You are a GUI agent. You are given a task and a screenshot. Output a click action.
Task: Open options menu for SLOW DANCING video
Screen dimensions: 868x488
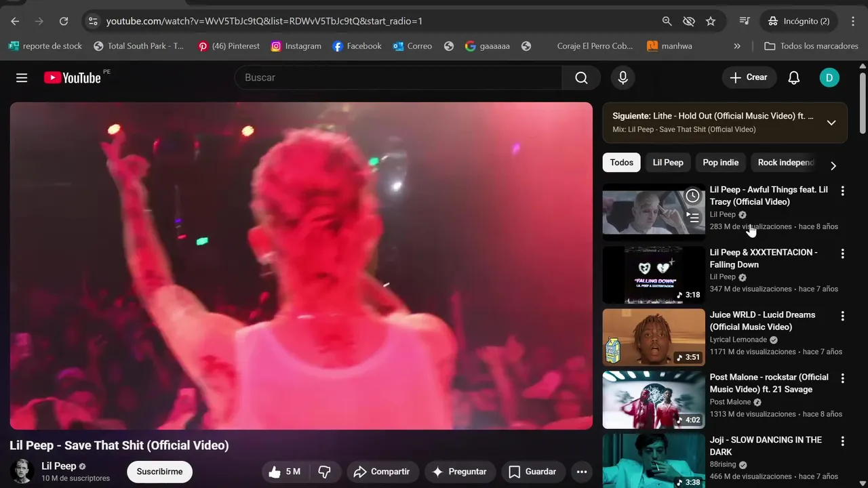coord(843,442)
